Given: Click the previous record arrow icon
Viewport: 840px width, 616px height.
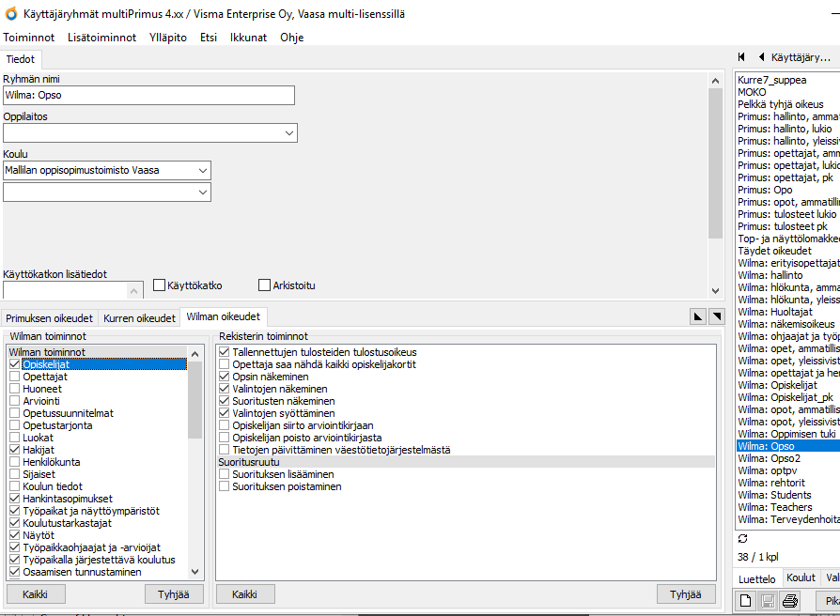Looking at the screenshot, I should point(761,57).
